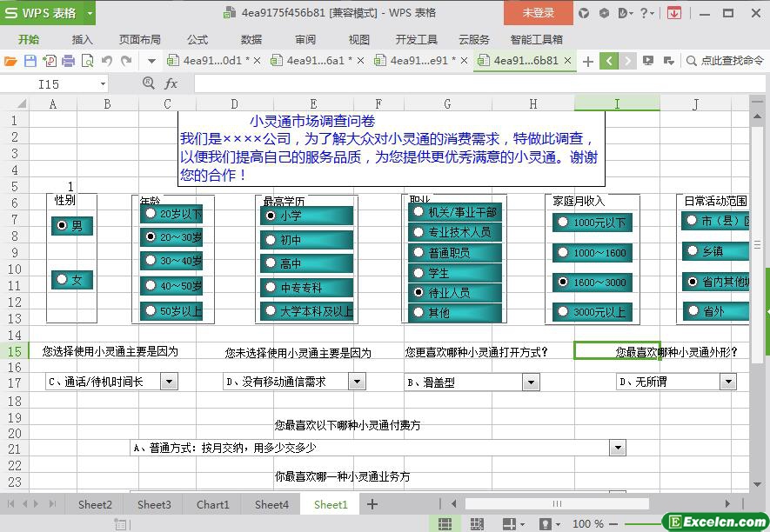
Task: Click the fx insert function icon
Action: click(x=171, y=83)
